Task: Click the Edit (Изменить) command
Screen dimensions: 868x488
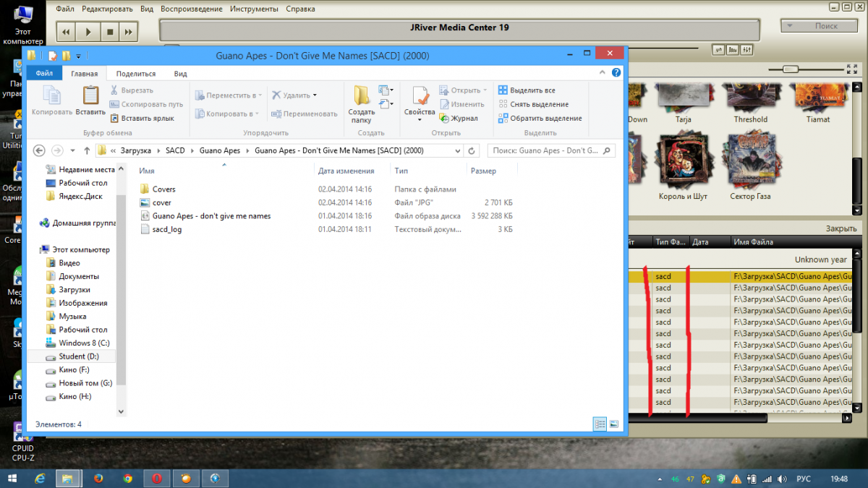Action: (461, 104)
